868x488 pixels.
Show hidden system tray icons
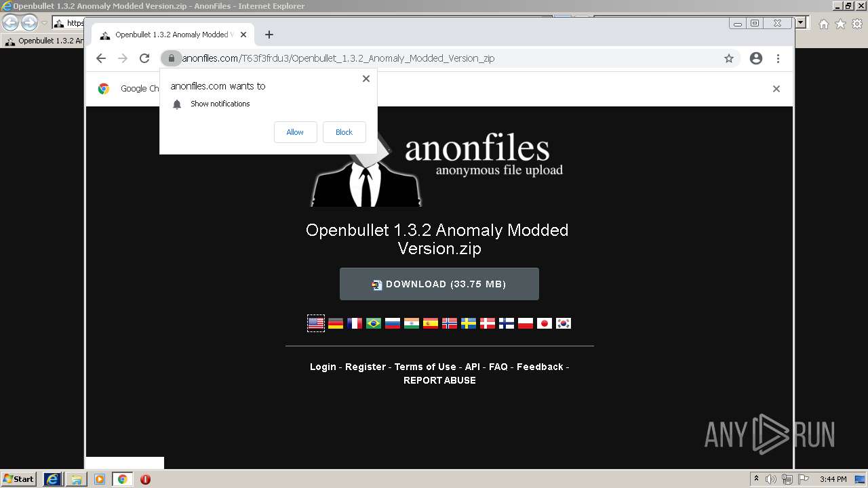point(756,479)
